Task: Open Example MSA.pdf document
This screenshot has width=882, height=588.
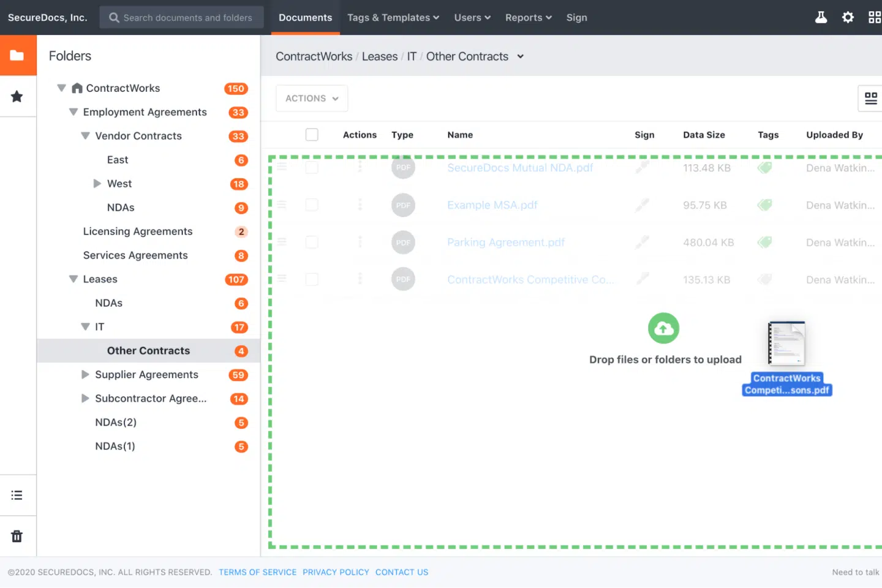Action: pyautogui.click(x=492, y=205)
